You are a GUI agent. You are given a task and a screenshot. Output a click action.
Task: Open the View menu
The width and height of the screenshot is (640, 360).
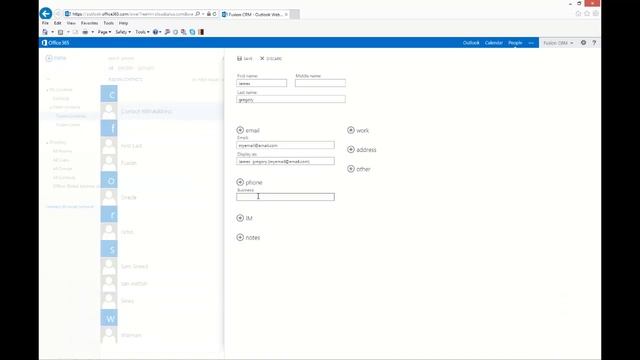pyautogui.click(x=71, y=23)
